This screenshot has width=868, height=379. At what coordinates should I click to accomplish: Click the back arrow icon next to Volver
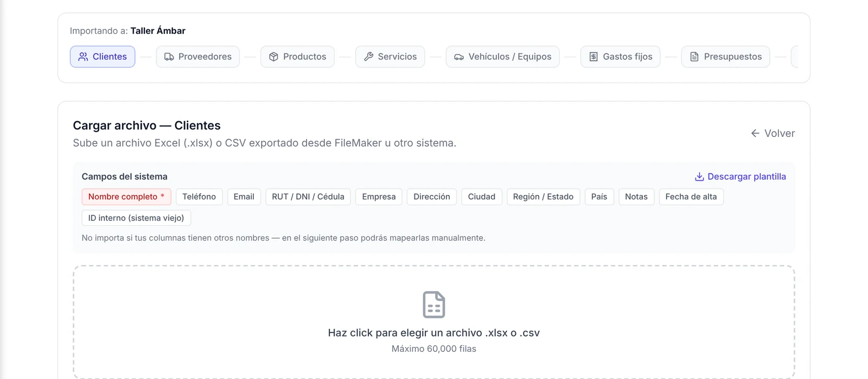coord(755,133)
